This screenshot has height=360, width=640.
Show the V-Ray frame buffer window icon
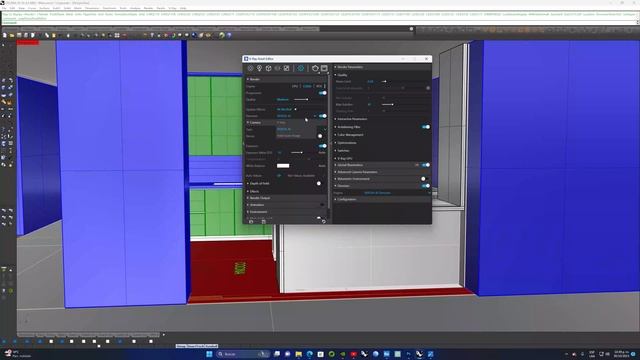324,68
